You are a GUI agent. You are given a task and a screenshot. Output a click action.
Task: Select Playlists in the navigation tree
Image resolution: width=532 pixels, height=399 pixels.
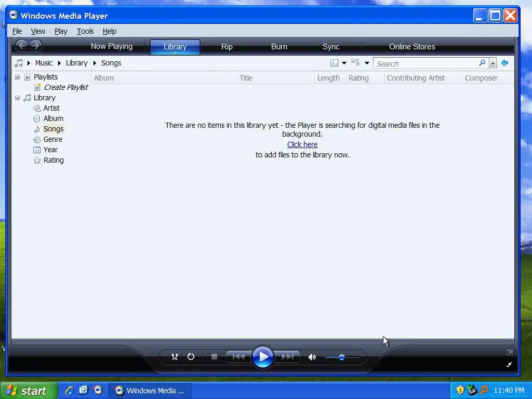click(46, 77)
